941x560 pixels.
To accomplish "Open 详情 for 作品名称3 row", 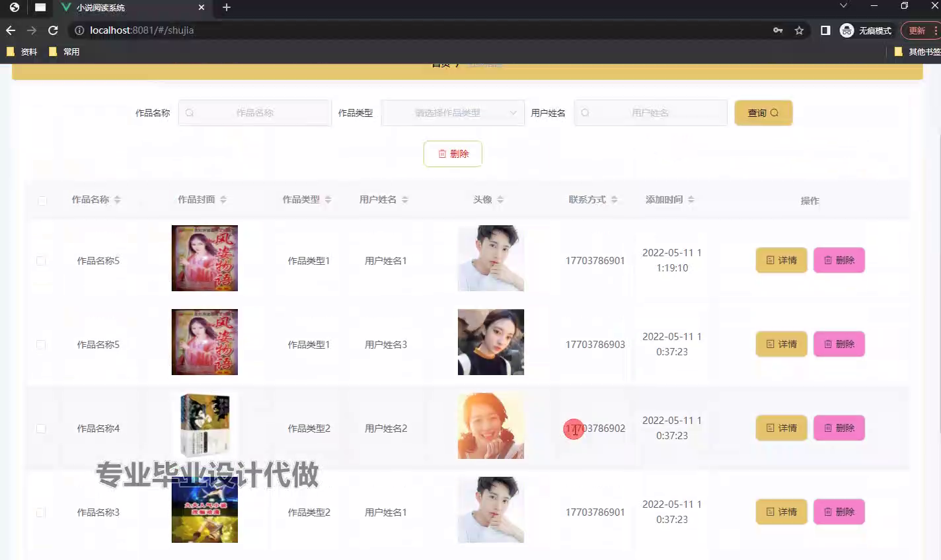I will coord(782,512).
